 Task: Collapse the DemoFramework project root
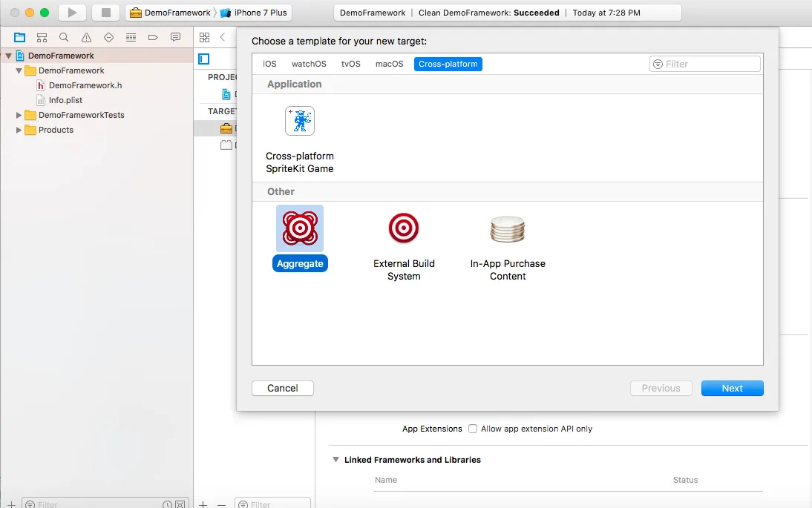pyautogui.click(x=8, y=56)
